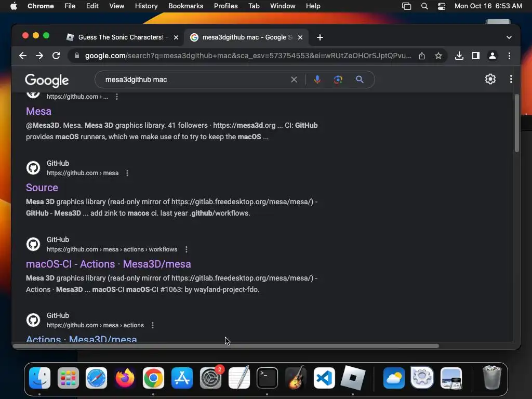532x399 pixels.
Task: Open options for the Actions result
Action: pyautogui.click(x=153, y=325)
